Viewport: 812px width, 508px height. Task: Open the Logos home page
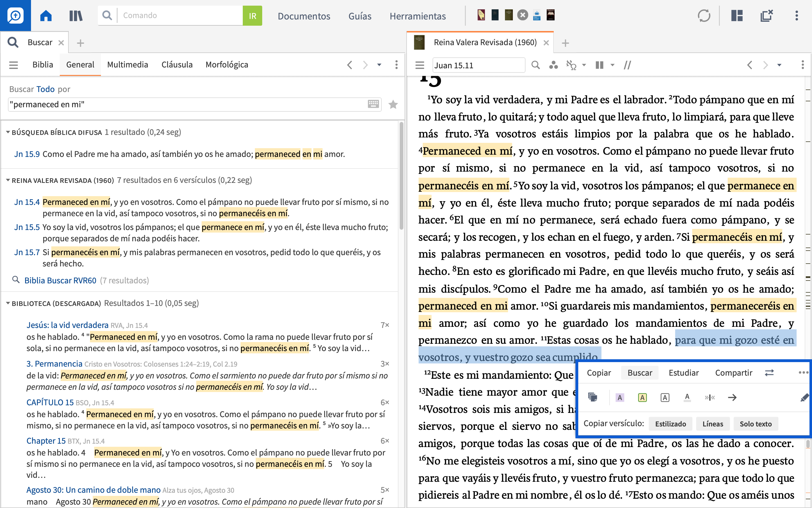(46, 16)
